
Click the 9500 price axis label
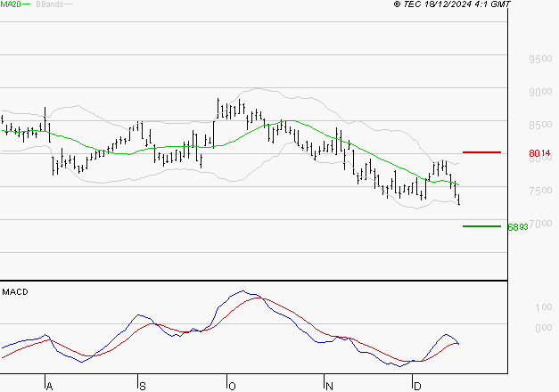(540, 59)
